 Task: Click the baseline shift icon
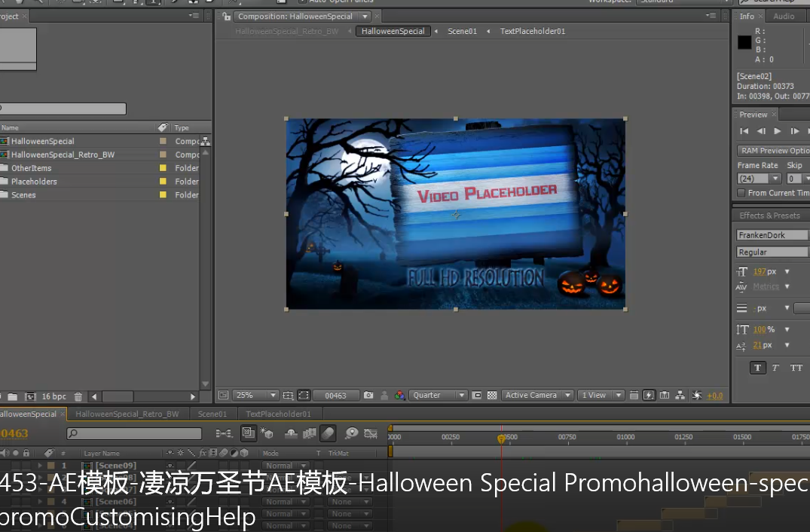point(741,346)
